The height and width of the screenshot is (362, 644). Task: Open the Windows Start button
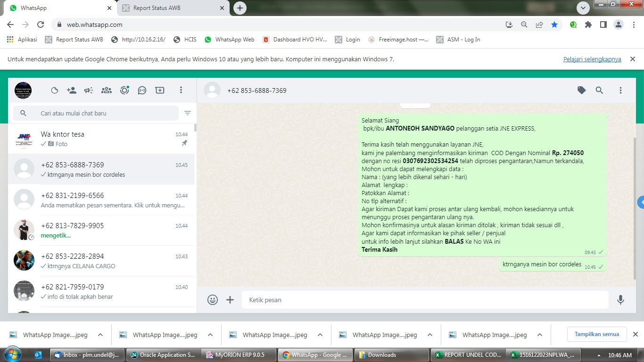coord(12,355)
